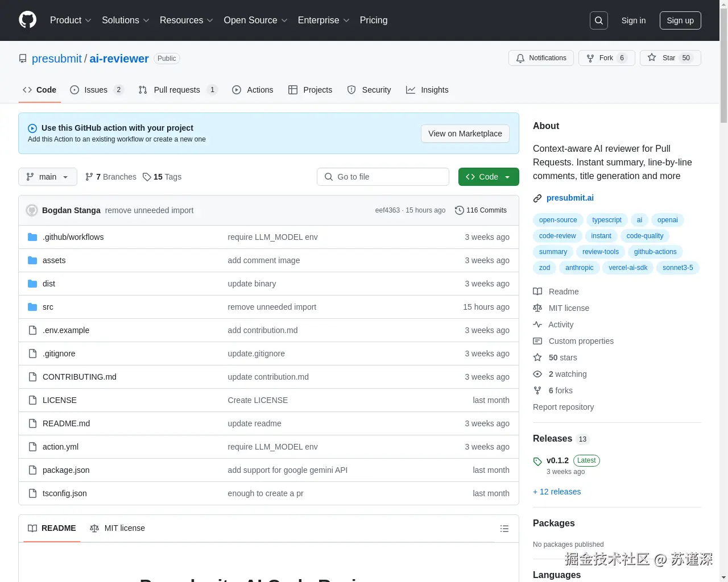Open the green Code dropdown

click(488, 177)
